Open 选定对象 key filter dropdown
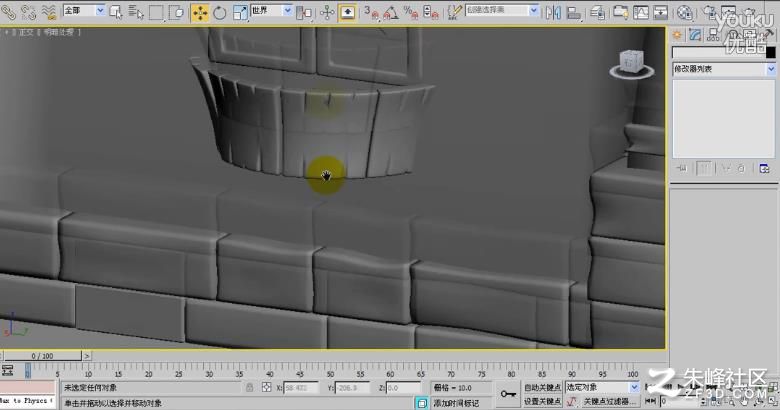The width and height of the screenshot is (780, 410). pyautogui.click(x=602, y=387)
